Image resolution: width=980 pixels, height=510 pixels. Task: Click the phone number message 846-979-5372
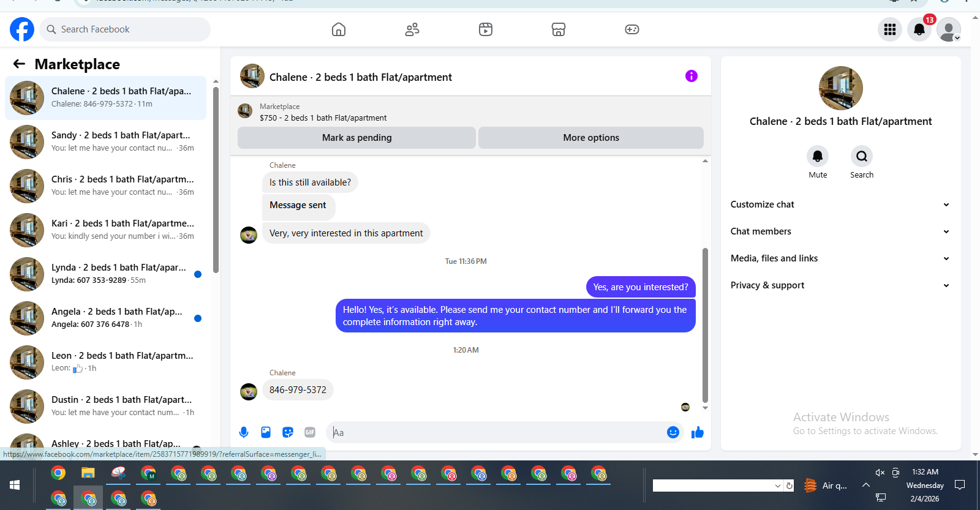click(x=298, y=390)
